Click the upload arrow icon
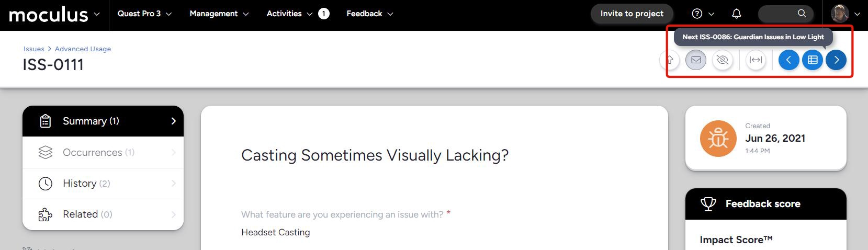Image resolution: width=868 pixels, height=250 pixels. tap(670, 60)
